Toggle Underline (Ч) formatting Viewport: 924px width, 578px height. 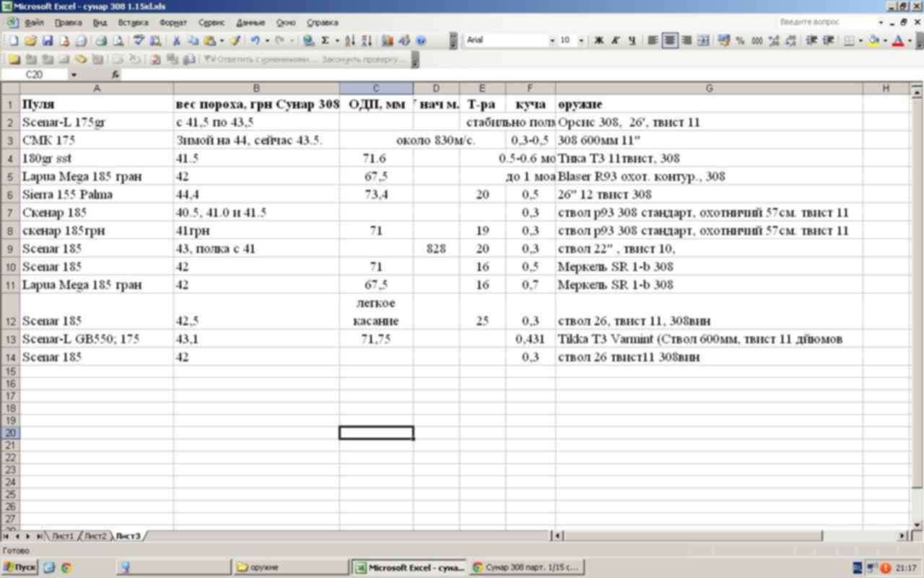coord(632,40)
